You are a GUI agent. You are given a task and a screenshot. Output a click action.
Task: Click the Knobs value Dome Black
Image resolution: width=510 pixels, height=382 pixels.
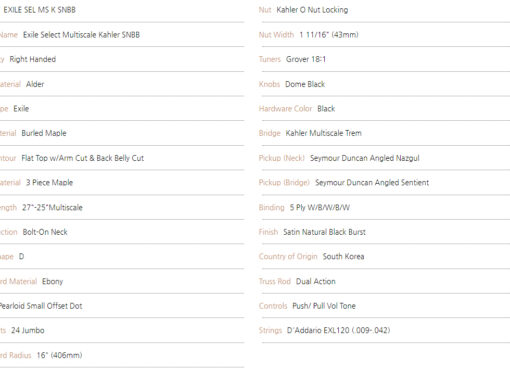click(305, 84)
